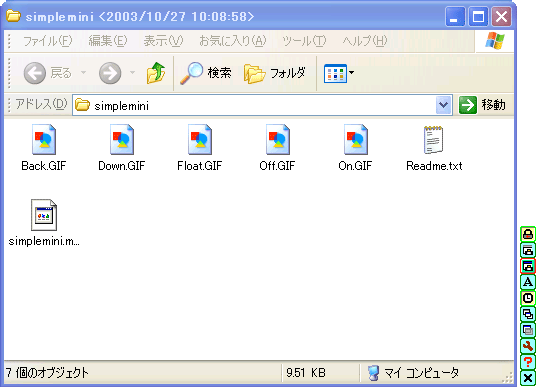Click the アドレス(D) label
Screen dimensions: 537x389
pos(41,104)
